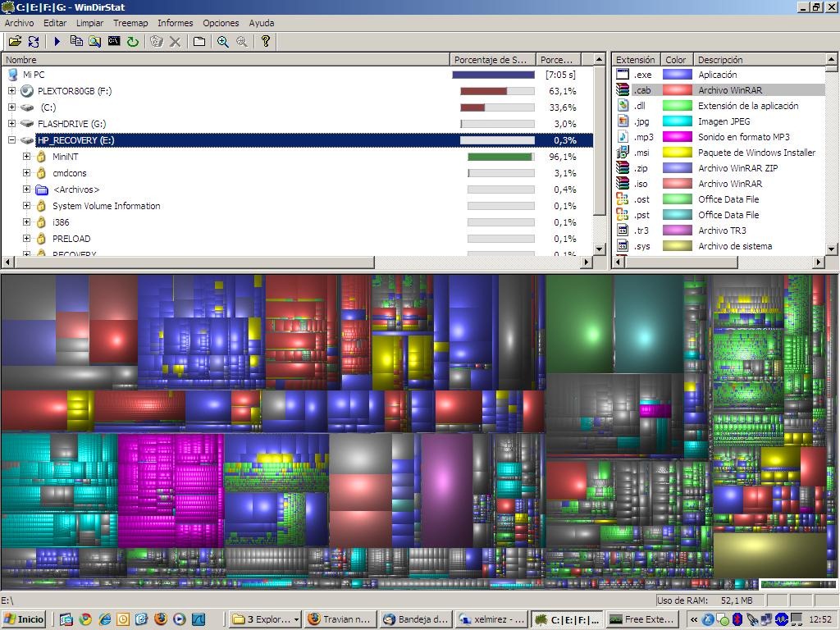Click the Extensión column header
This screenshot has height=630, width=840.
[636, 59]
